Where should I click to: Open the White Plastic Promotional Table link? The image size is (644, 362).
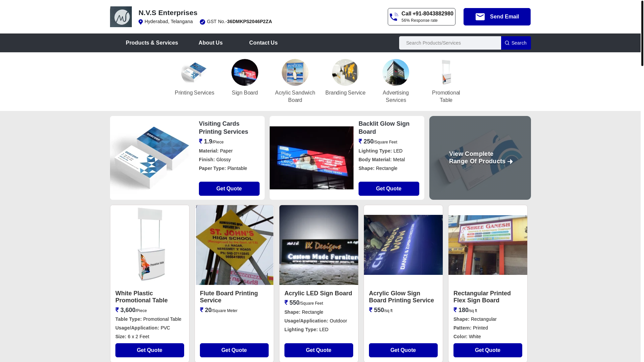tap(142, 297)
